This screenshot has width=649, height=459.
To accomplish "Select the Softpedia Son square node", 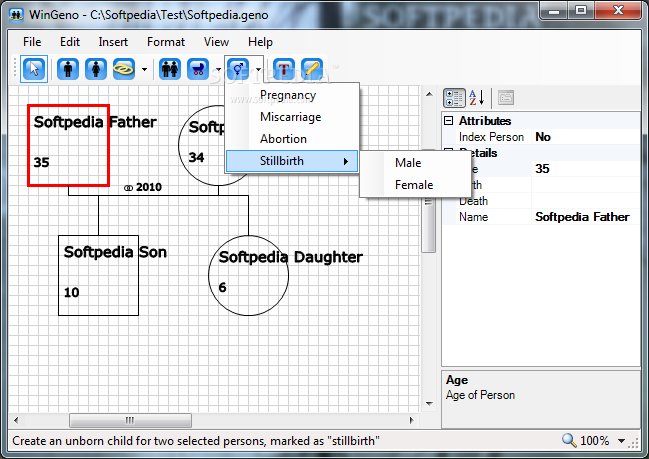I will click(x=99, y=276).
